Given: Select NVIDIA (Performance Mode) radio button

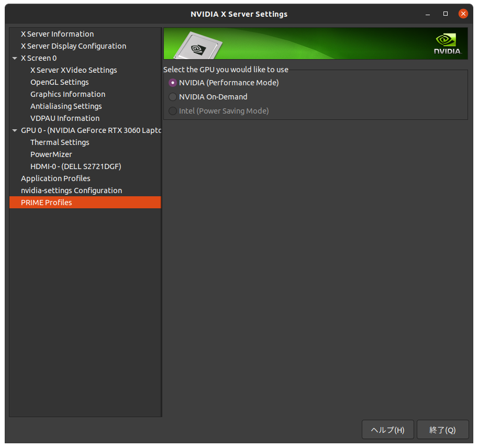Looking at the screenshot, I should pos(173,83).
